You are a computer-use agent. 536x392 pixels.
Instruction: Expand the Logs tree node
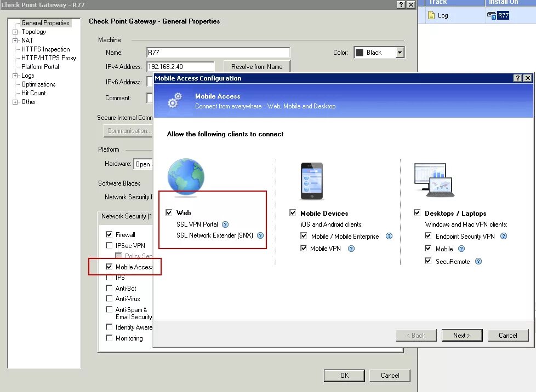(x=15, y=76)
